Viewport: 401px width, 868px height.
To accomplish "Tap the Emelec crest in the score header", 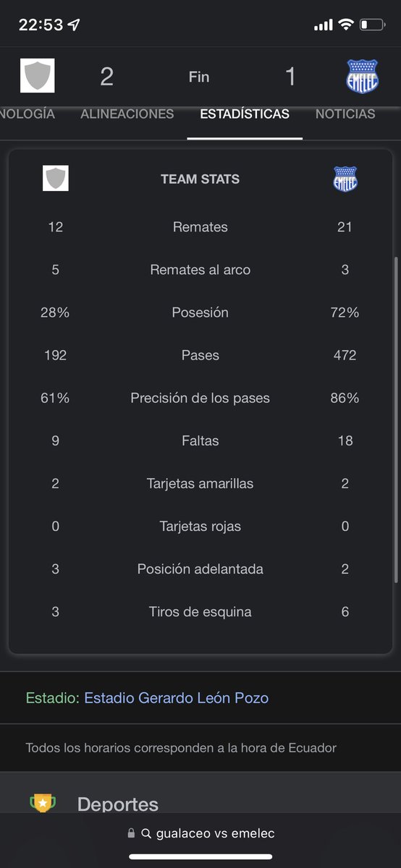I will [x=363, y=76].
